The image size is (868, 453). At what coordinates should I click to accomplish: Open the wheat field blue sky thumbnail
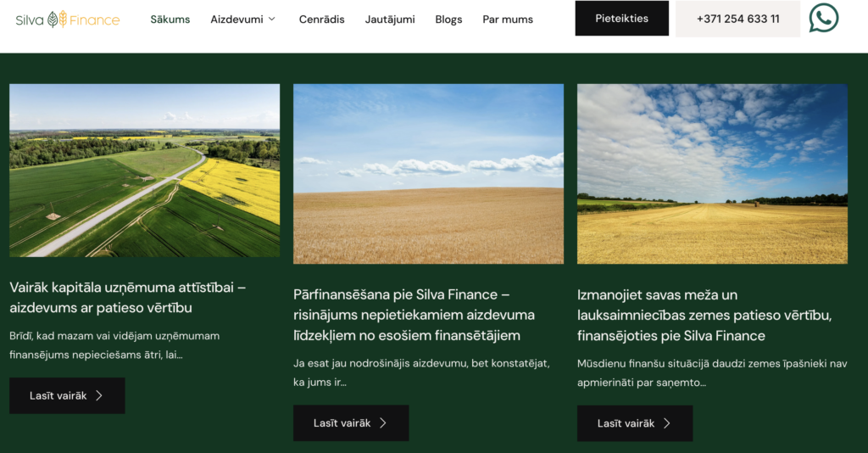[x=428, y=173]
